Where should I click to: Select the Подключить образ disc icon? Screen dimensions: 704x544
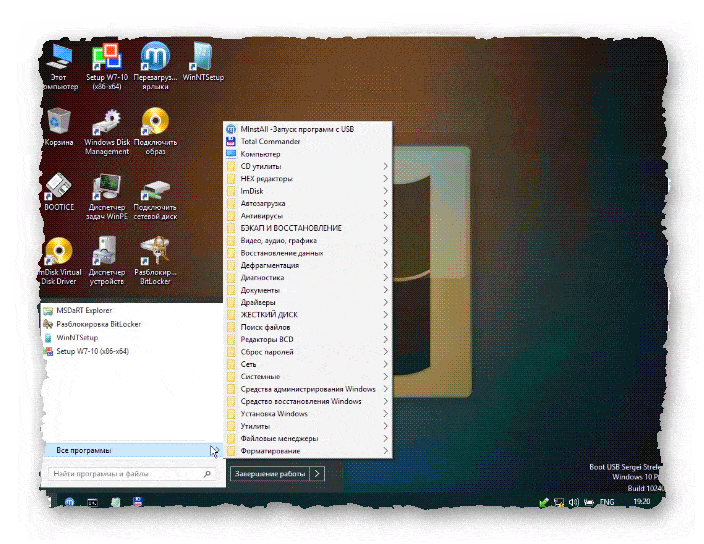(155, 132)
